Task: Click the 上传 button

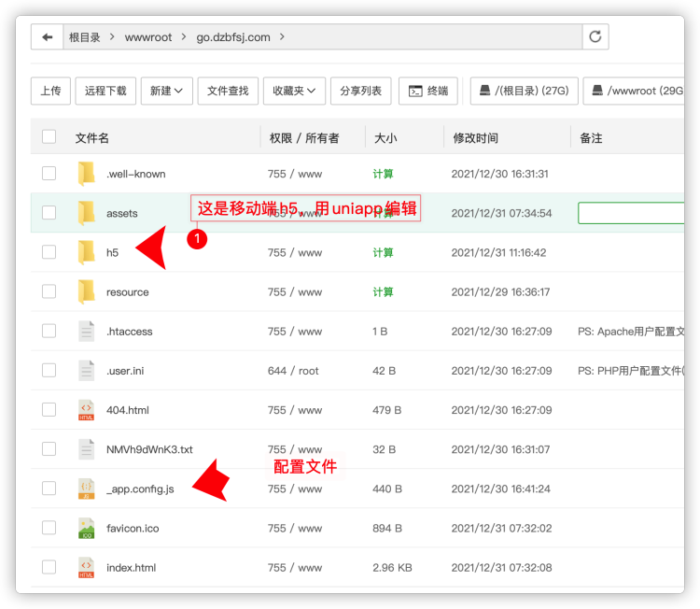Action: click(x=50, y=91)
